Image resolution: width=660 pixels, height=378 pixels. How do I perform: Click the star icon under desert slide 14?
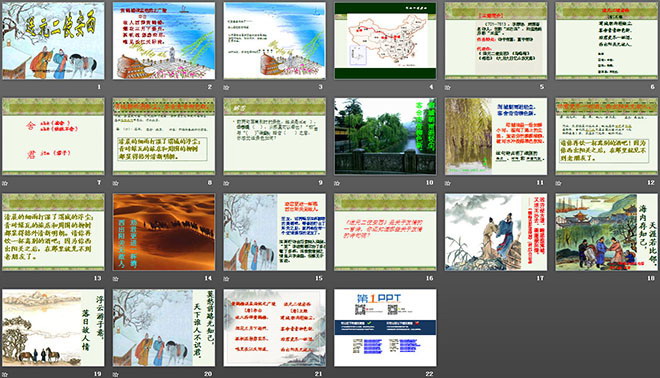tap(116, 279)
